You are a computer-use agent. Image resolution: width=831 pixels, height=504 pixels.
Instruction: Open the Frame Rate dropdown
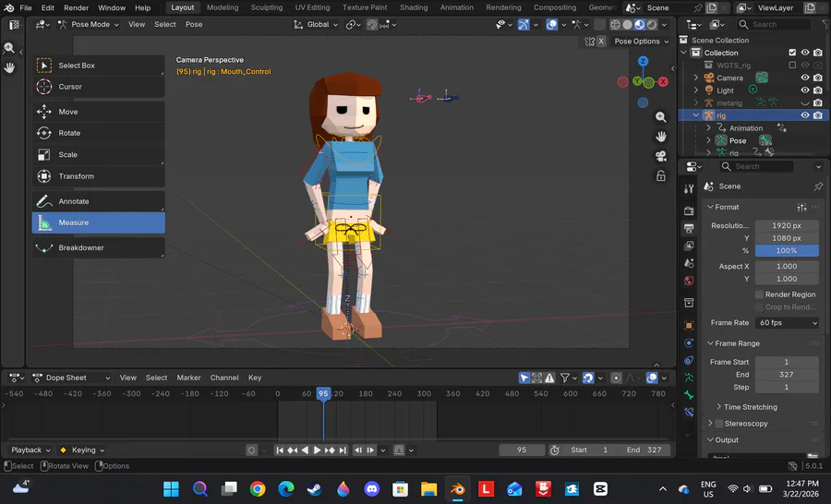[787, 323]
